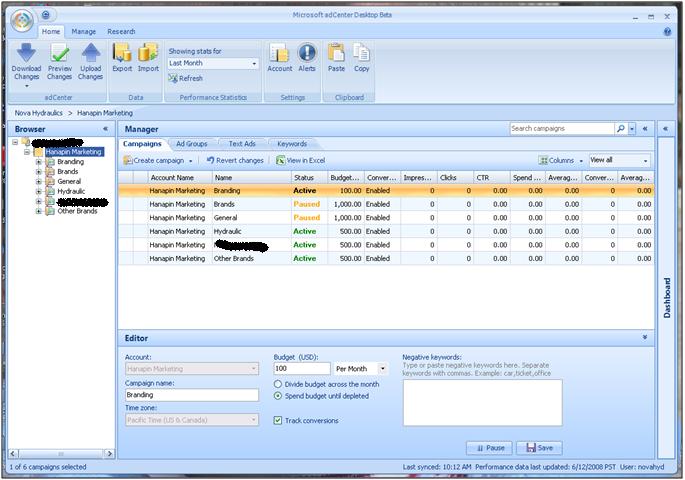Screen dimensions: 685x480
Task: Open the search options dropdown arrow
Action: tap(632, 128)
